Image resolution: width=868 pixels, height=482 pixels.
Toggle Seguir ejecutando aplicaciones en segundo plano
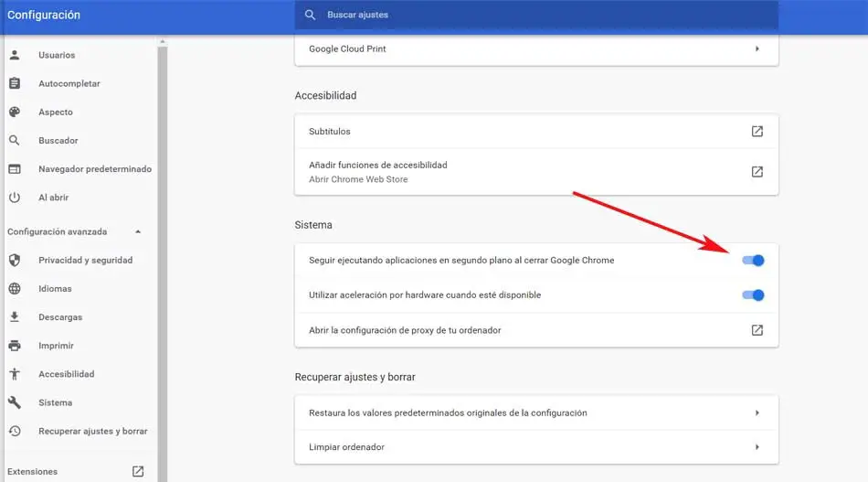point(753,261)
